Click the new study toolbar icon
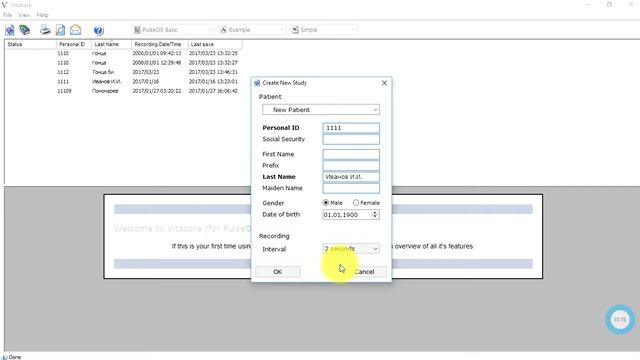Screen dimensions: 640x360 (10, 30)
